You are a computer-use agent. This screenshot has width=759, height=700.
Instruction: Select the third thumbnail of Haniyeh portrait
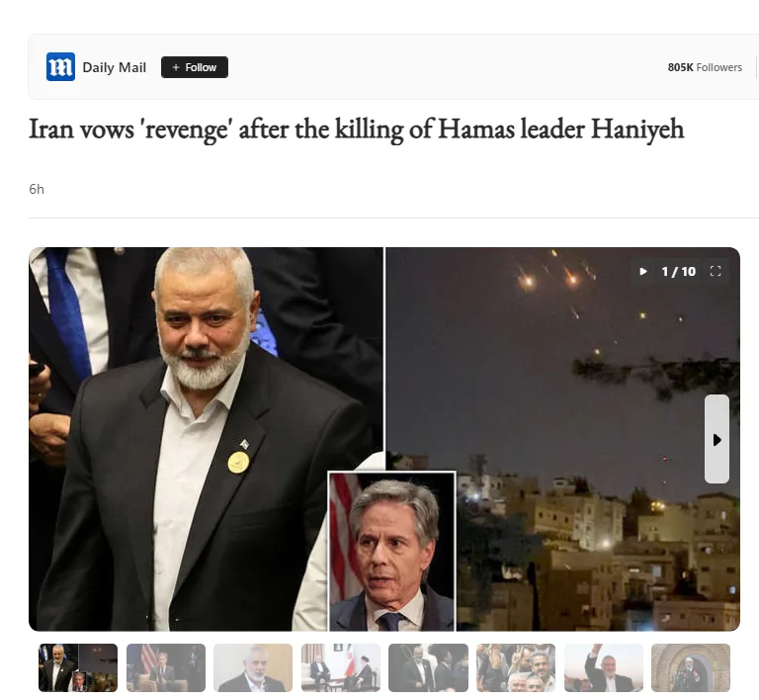(x=253, y=667)
